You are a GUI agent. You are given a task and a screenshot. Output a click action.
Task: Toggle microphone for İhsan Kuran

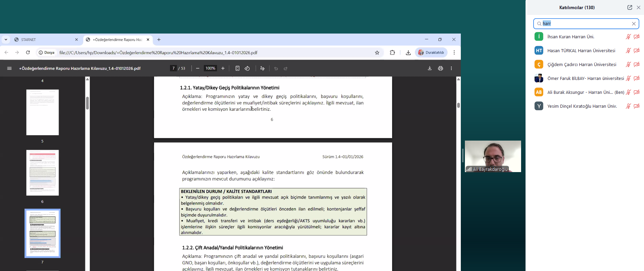[x=628, y=37]
